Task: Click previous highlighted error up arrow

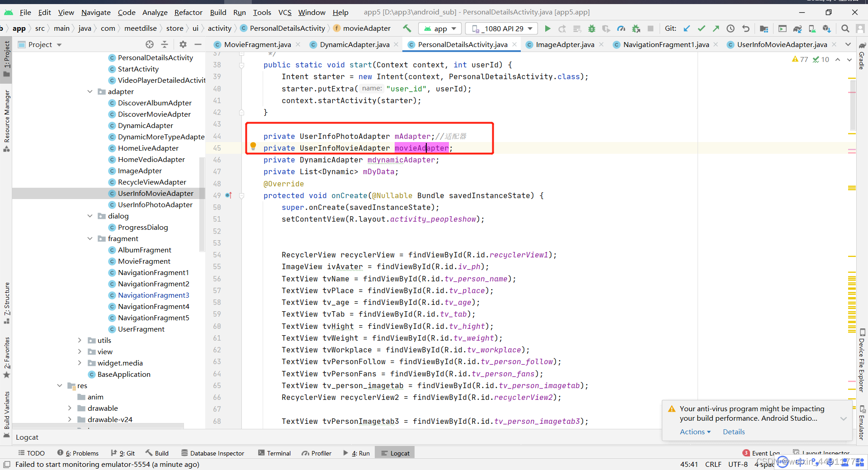Action: [x=838, y=59]
